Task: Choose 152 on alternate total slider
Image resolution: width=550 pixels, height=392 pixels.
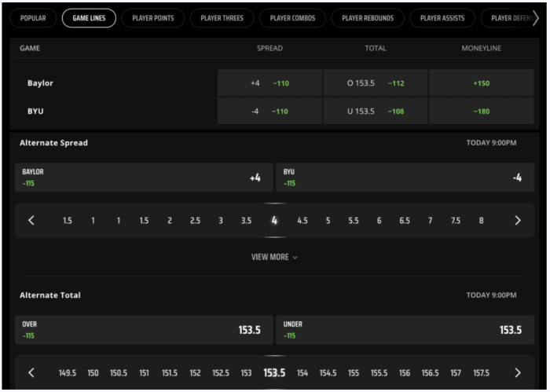Action: pos(195,372)
